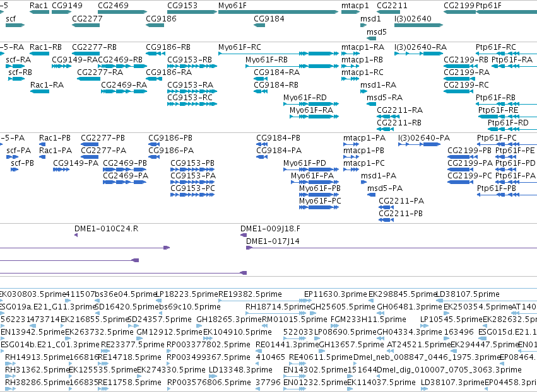537x392 pixels.
Task: Select the l(3)02640-PA protein feature
Action: pos(419,144)
